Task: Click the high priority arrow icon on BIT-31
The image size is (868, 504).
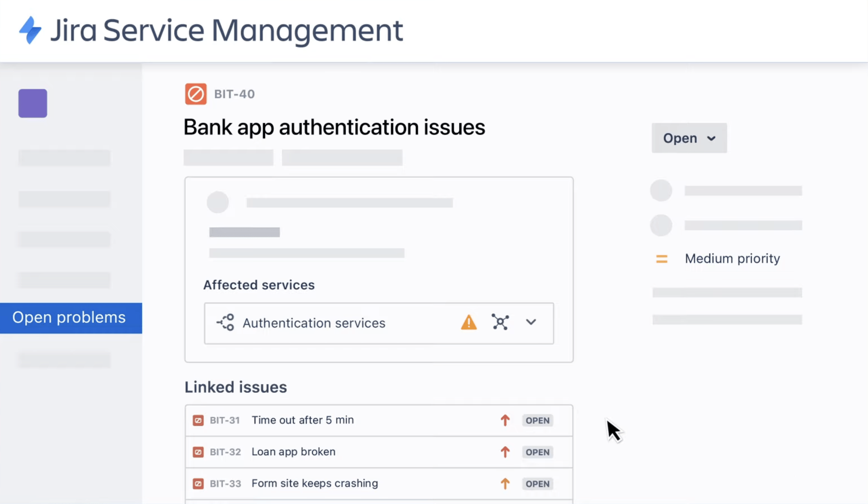Action: tap(505, 420)
